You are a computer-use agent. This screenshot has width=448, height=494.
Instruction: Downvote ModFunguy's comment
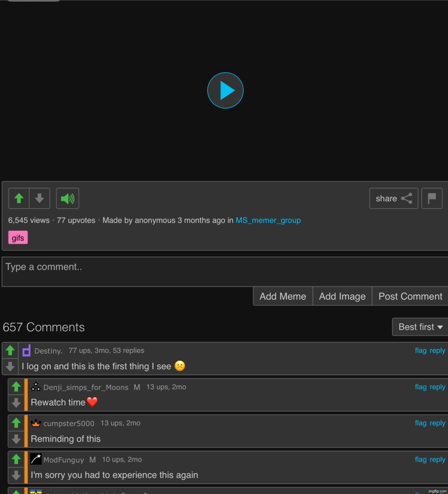(16, 475)
